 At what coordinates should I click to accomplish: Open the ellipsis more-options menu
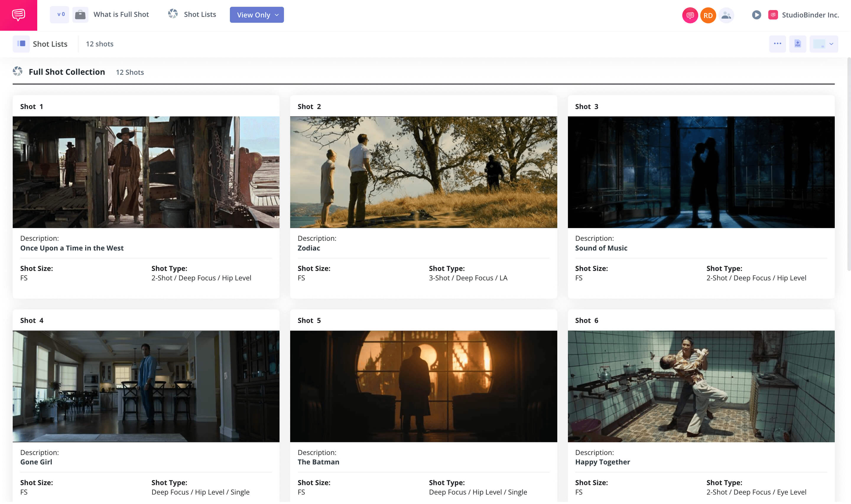[x=778, y=44]
